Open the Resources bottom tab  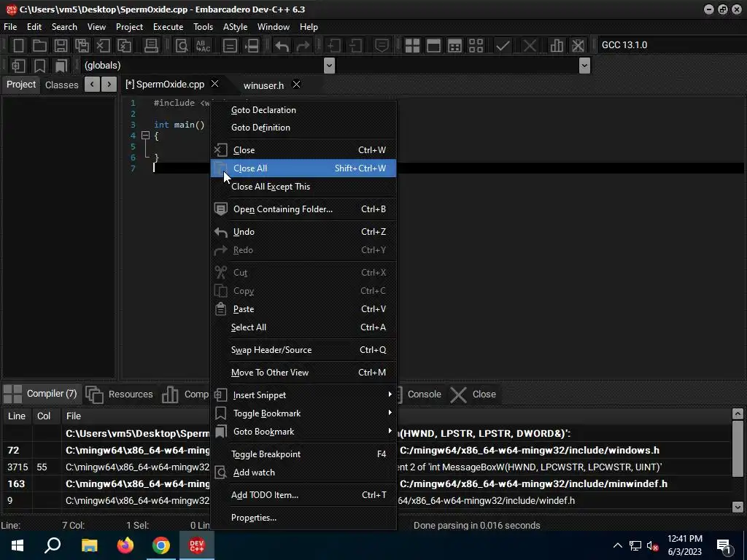[x=120, y=394]
